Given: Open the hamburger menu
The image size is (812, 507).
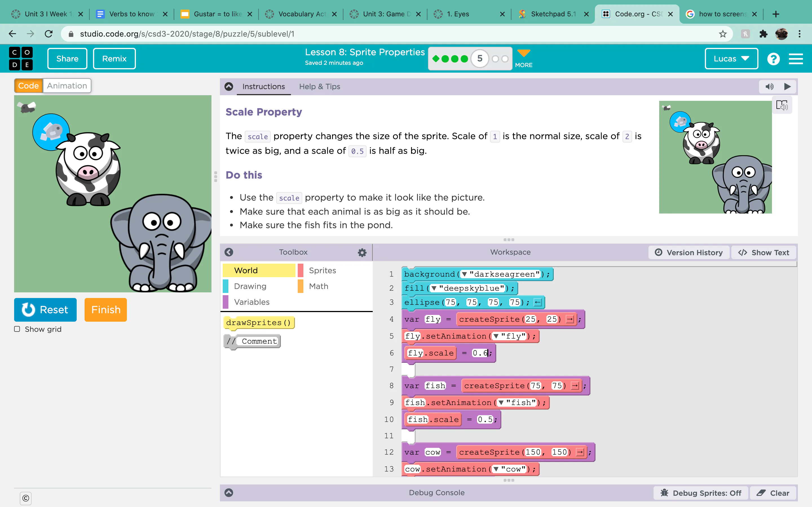Looking at the screenshot, I should tap(796, 59).
